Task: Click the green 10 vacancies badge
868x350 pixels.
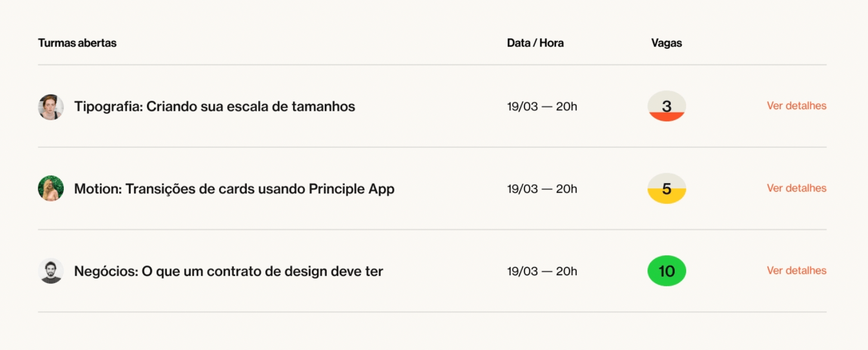Action: click(x=667, y=271)
